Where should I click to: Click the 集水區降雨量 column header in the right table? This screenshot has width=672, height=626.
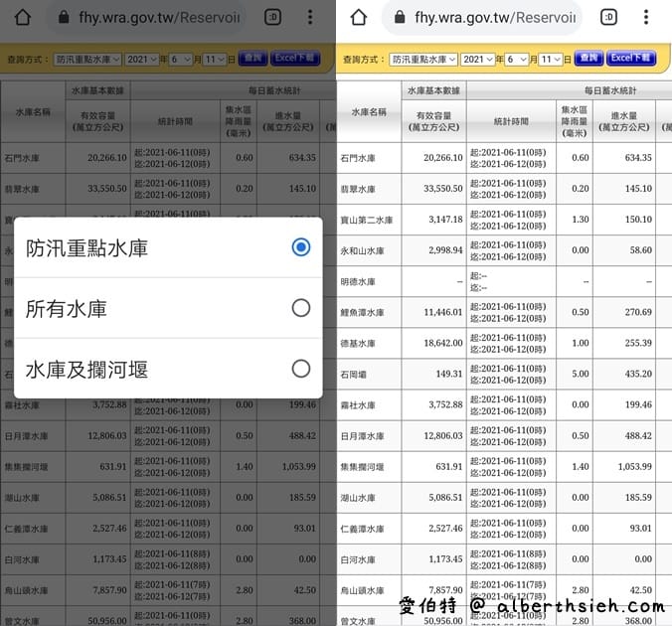[575, 121]
